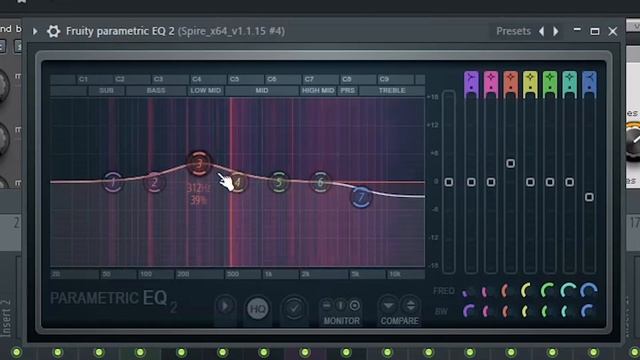The width and height of the screenshot is (640, 360).
Task: Minimize the Fruity parametric EQ 2 window
Action: 577,30
